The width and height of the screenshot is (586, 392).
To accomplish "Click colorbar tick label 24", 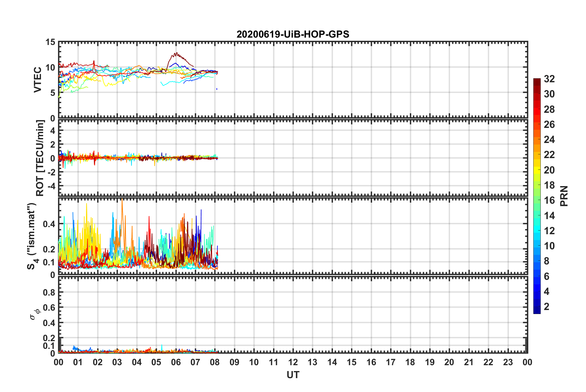I will click(x=549, y=140).
